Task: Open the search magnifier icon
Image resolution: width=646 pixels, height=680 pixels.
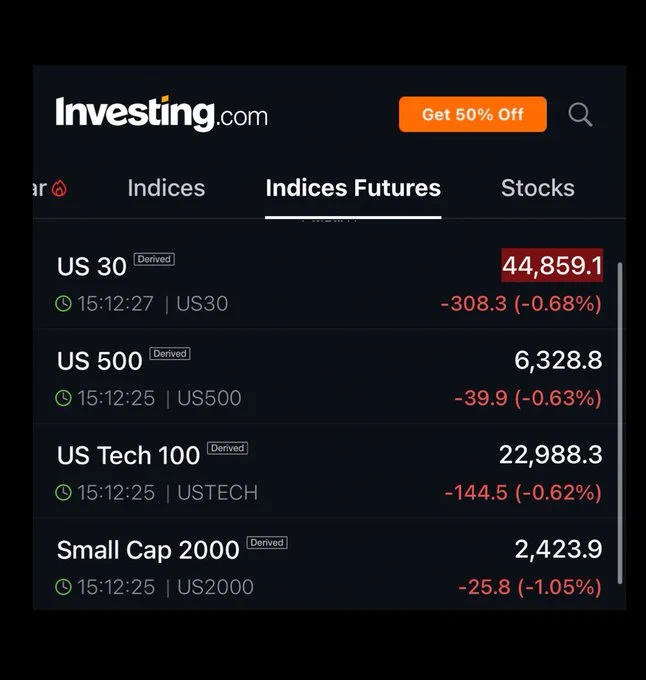Action: 580,114
